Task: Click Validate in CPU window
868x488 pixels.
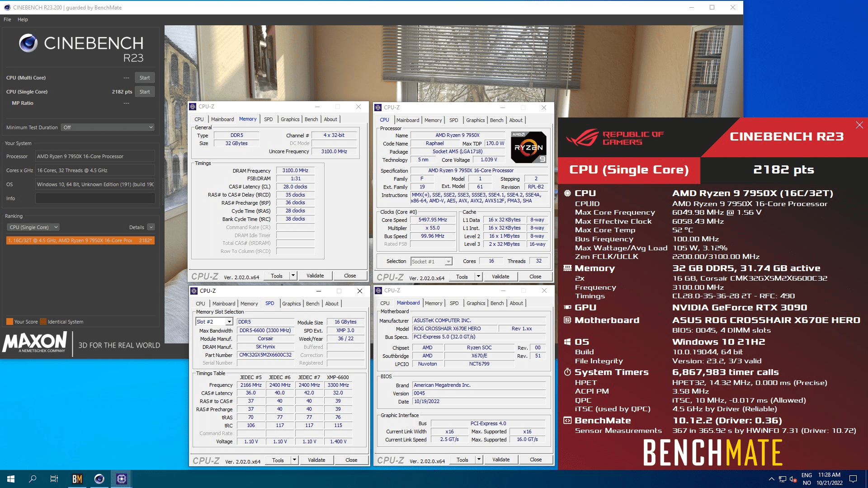Action: [500, 277]
